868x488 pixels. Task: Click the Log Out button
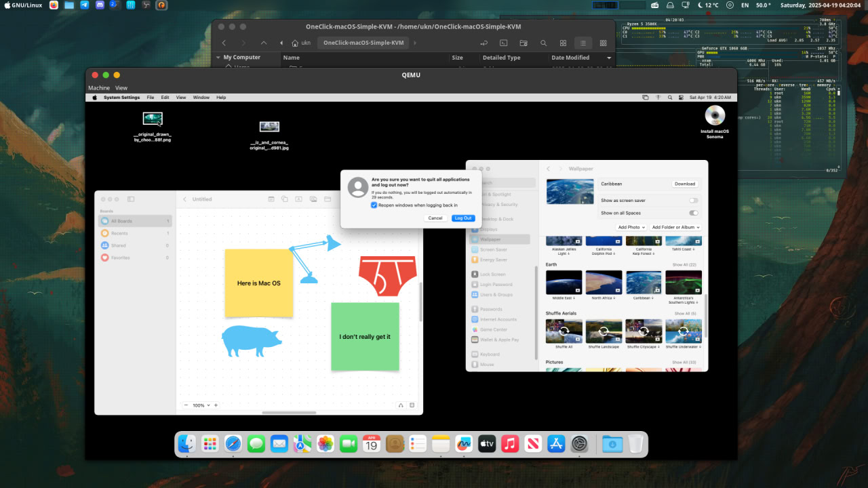tap(463, 218)
